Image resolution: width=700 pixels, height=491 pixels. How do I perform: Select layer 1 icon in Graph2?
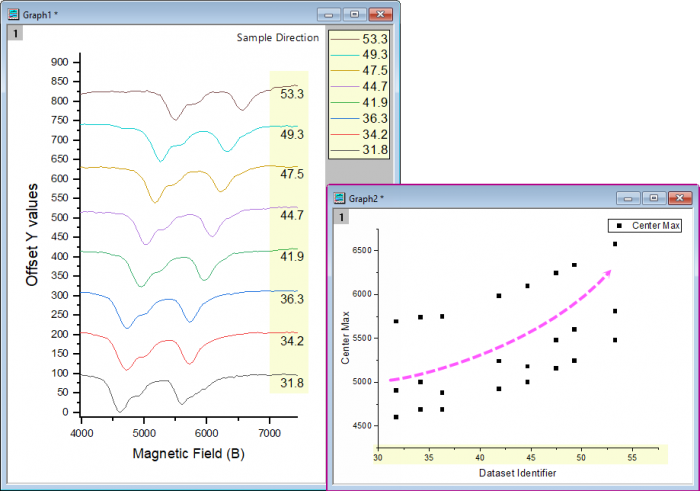click(342, 217)
